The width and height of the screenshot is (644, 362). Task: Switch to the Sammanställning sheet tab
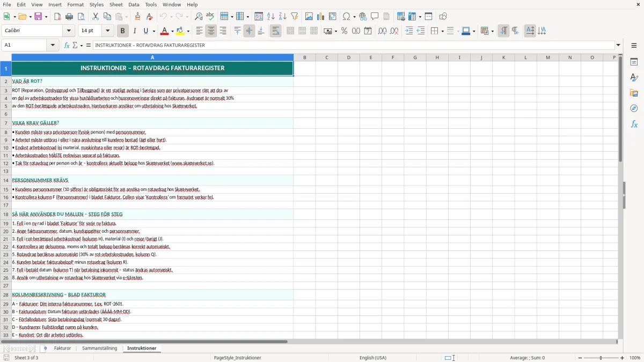pos(99,348)
